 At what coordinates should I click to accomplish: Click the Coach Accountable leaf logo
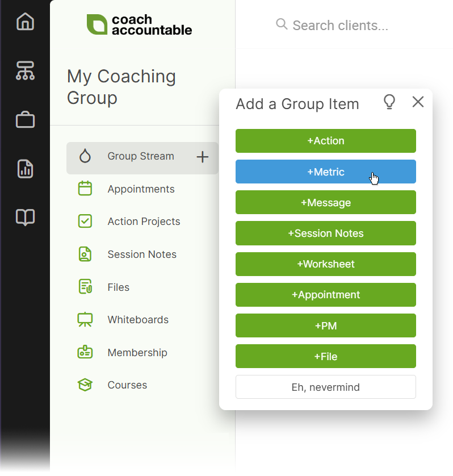point(97,24)
